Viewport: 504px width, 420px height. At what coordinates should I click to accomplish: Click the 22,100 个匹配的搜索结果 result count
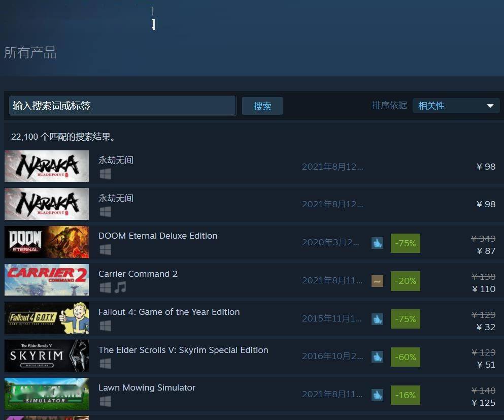[x=63, y=137]
